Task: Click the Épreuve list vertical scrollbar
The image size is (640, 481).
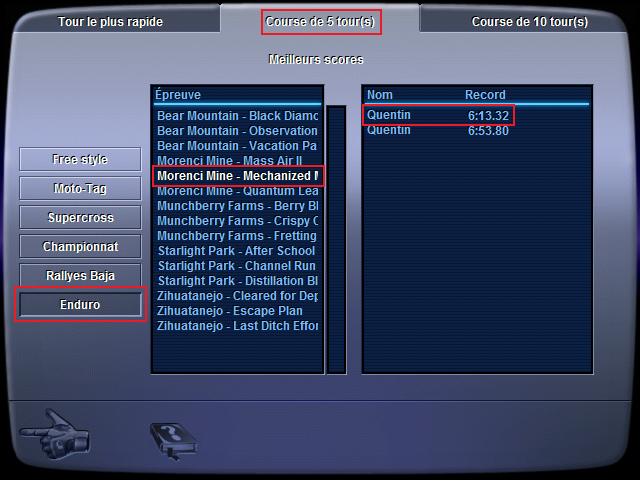Action: pyautogui.click(x=337, y=239)
